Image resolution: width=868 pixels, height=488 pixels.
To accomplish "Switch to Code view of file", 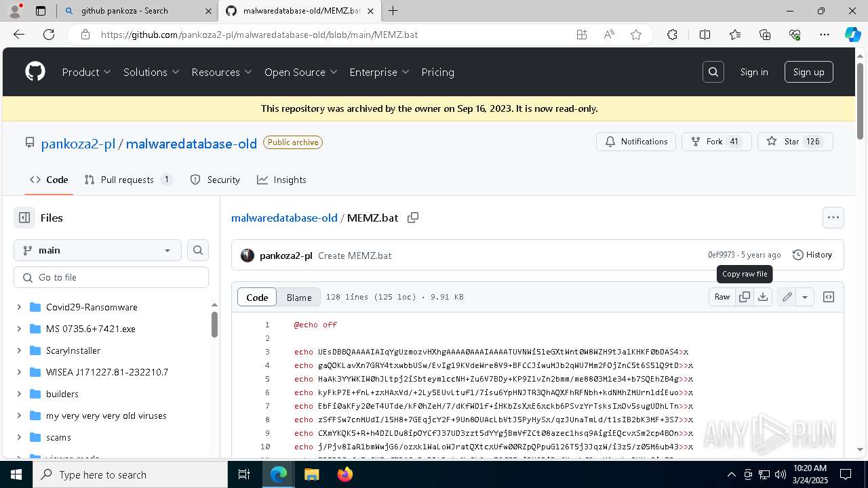I will (x=257, y=297).
